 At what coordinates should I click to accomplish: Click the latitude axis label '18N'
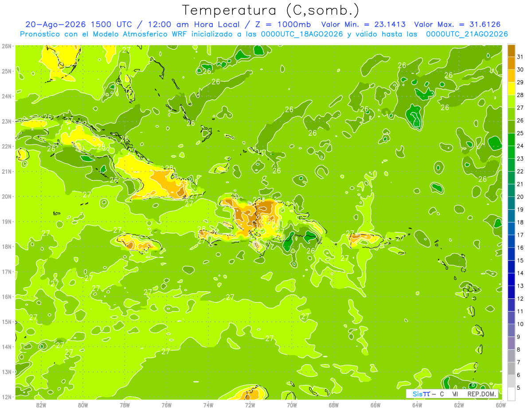coord(7,247)
